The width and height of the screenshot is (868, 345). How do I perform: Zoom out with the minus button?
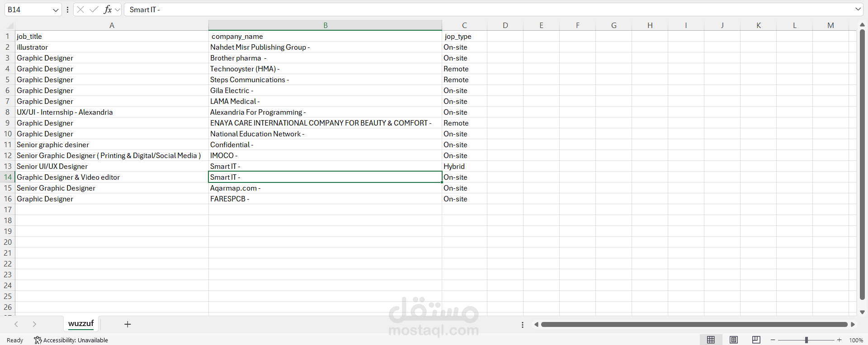tap(773, 340)
